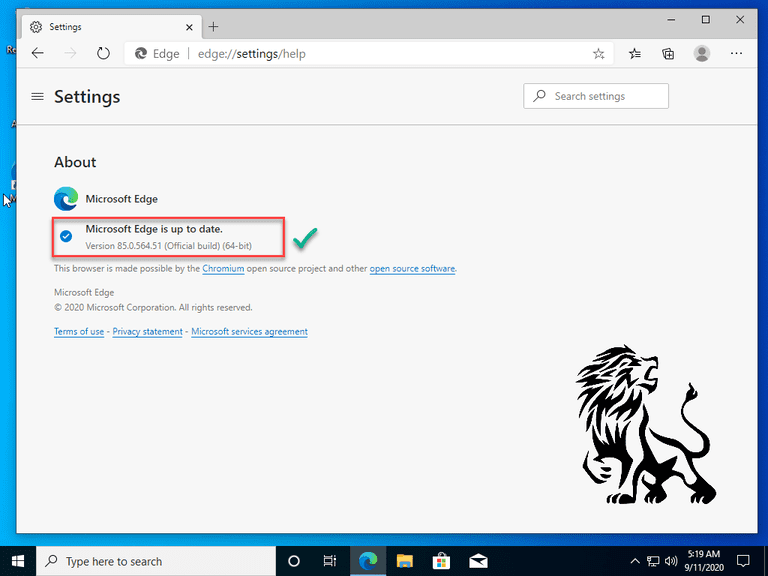Open the user profile avatar
The height and width of the screenshot is (576, 768).
(702, 53)
